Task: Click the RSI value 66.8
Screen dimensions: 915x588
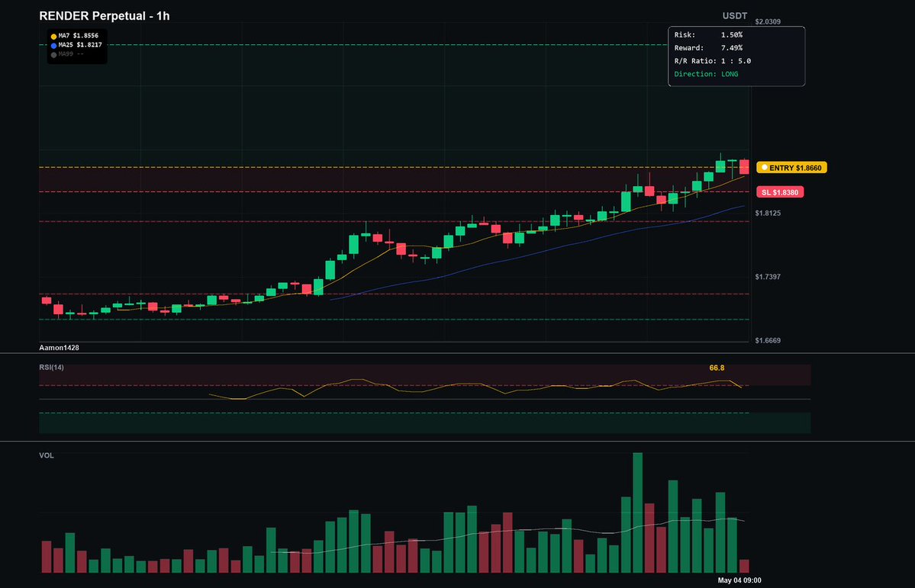Action: [717, 368]
